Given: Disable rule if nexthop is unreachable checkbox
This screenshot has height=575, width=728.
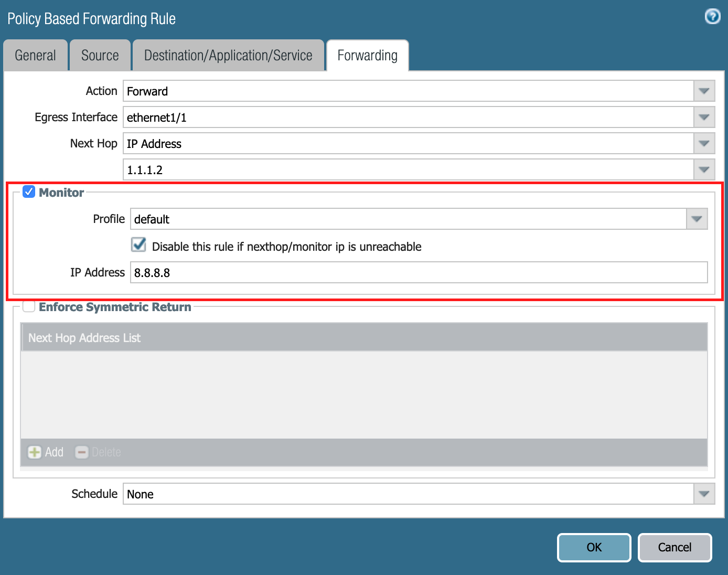Looking at the screenshot, I should [138, 244].
